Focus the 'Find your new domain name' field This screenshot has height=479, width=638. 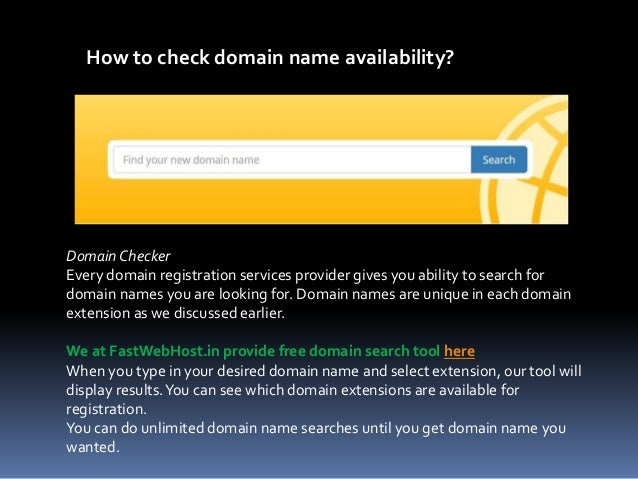click(x=292, y=160)
